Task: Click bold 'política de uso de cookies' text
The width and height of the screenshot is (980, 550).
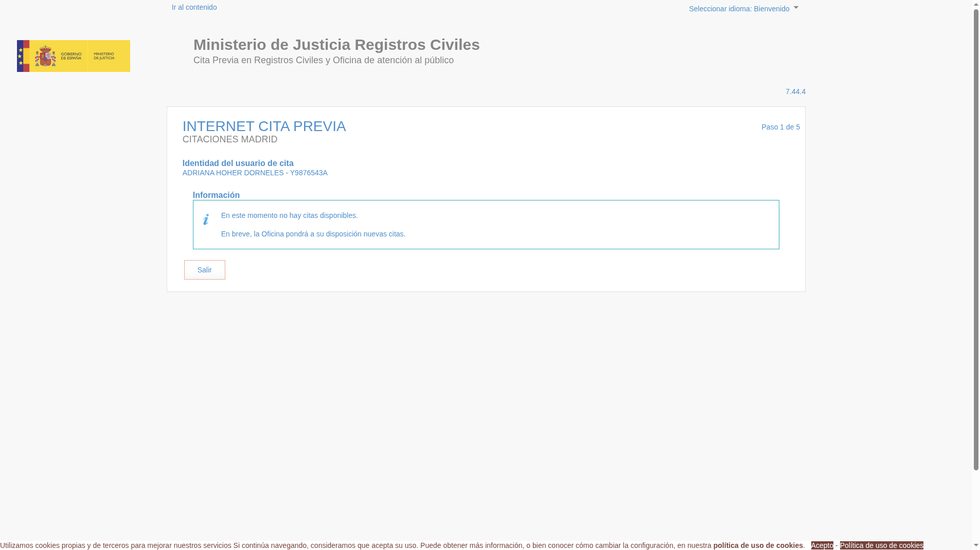Action: click(x=758, y=545)
